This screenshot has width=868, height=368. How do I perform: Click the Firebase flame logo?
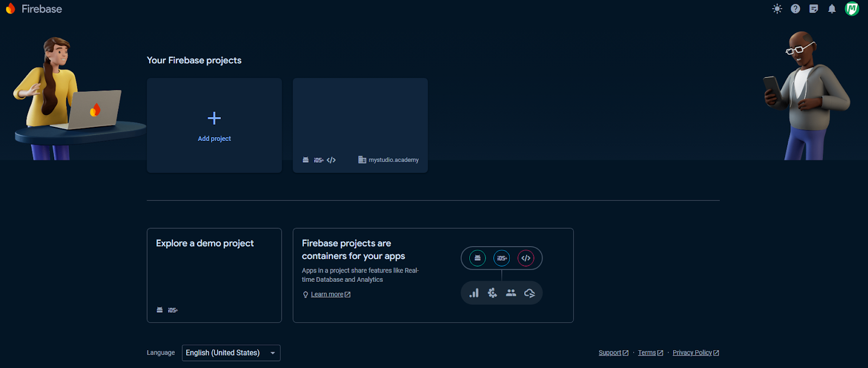pos(10,9)
